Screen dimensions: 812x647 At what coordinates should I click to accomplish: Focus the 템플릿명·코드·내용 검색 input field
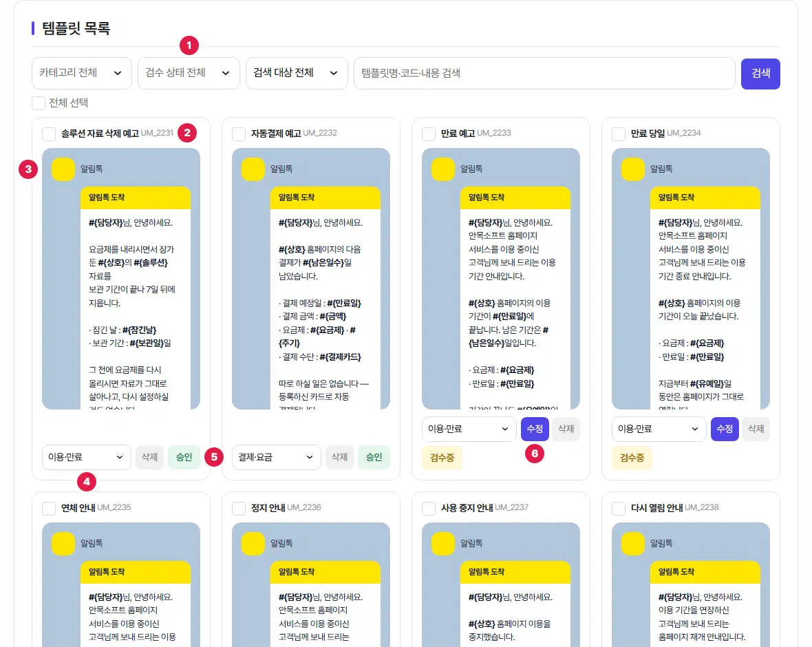[x=544, y=73]
